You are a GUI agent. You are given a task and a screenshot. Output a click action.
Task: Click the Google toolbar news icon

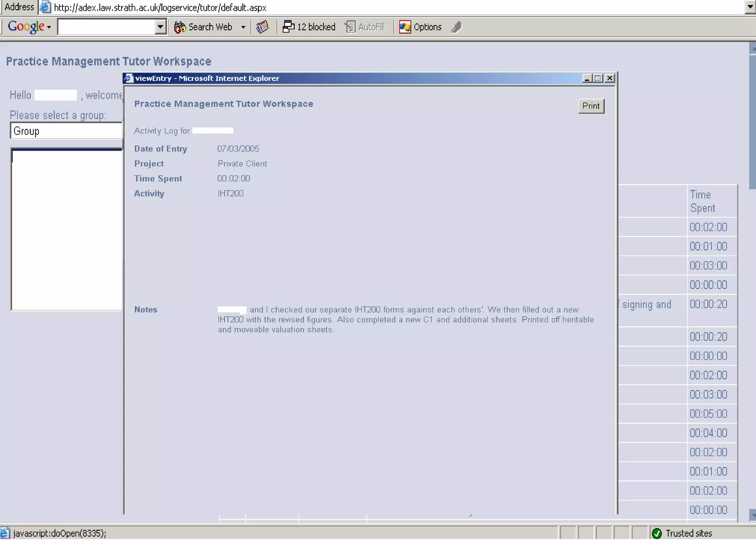point(262,27)
